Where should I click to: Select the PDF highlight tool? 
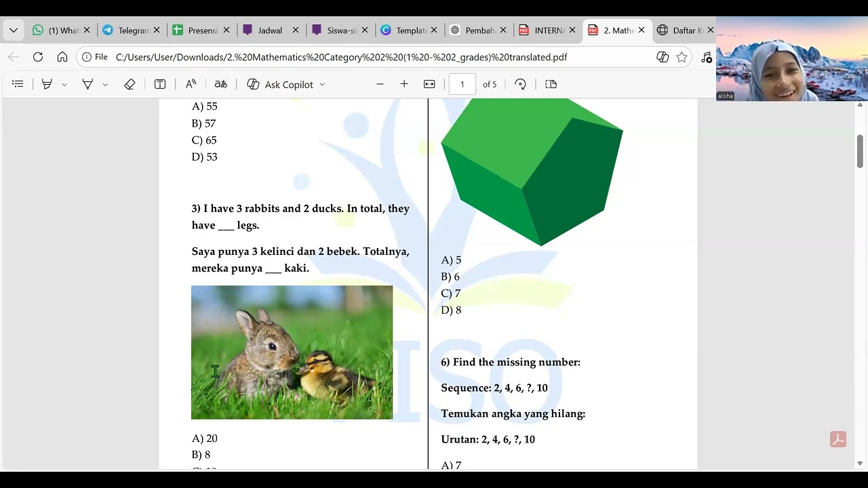tap(47, 84)
